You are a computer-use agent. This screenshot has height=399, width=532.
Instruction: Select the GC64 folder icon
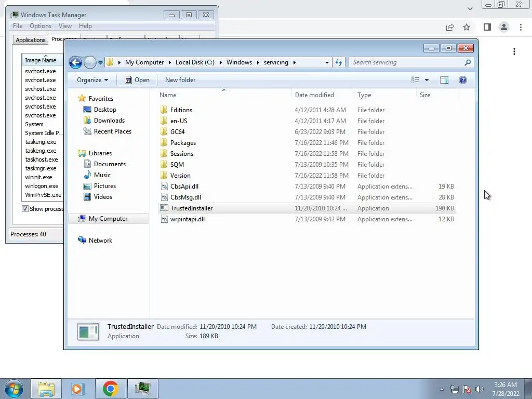coord(164,131)
